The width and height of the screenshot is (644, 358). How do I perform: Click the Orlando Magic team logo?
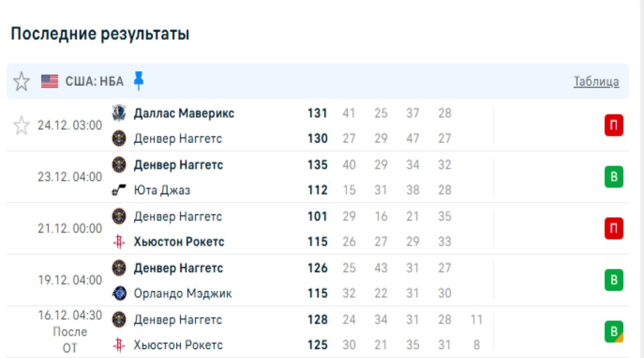click(x=118, y=293)
